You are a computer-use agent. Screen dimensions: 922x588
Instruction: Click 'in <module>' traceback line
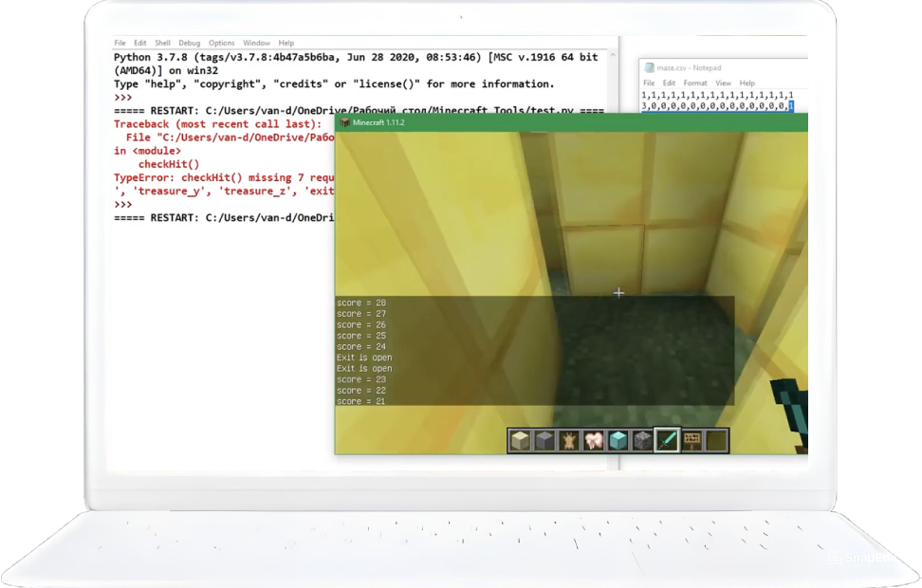coord(147,151)
